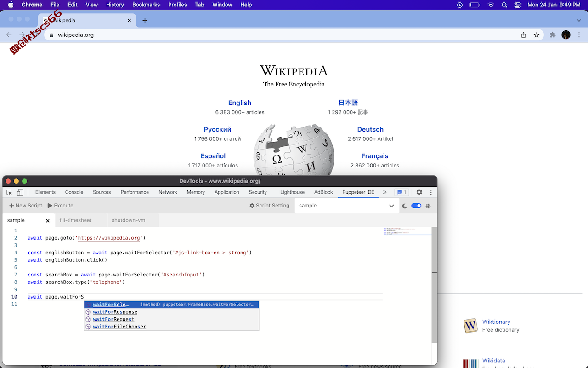Viewport: 588px width, 368px height.
Task: Switch to the Elements panel
Action: (x=45, y=192)
